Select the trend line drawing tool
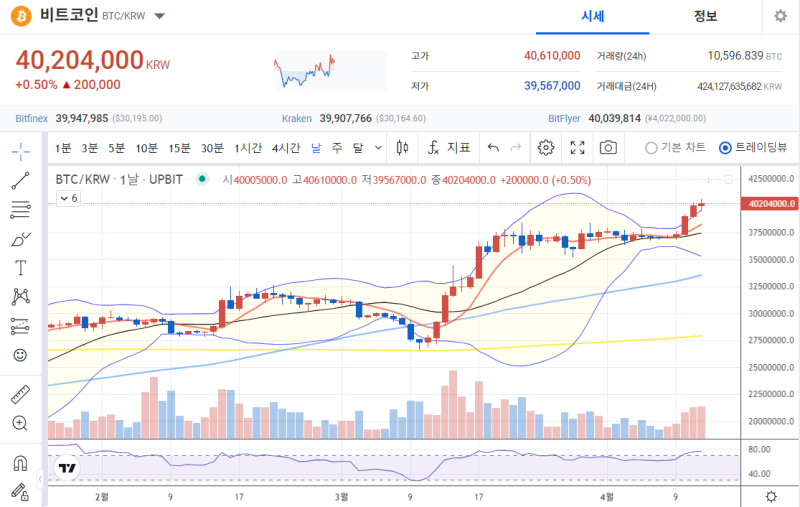This screenshot has height=507, width=800. click(x=20, y=181)
